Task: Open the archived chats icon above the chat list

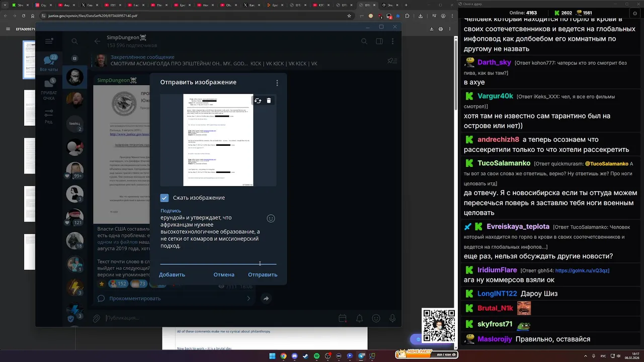Action: pos(74,58)
